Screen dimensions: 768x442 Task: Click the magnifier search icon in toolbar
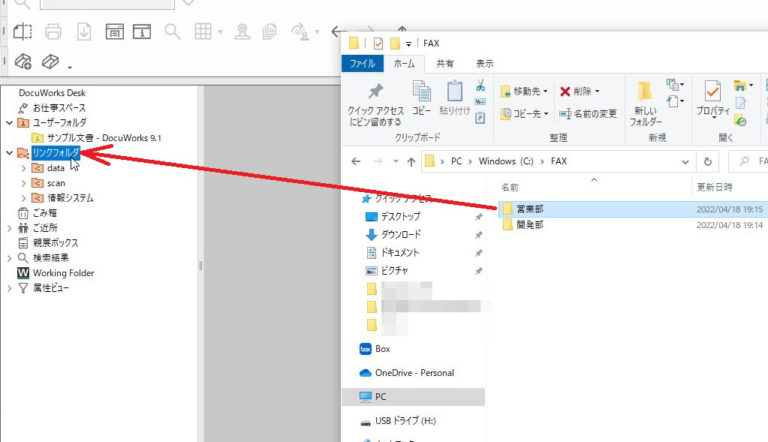[x=173, y=32]
